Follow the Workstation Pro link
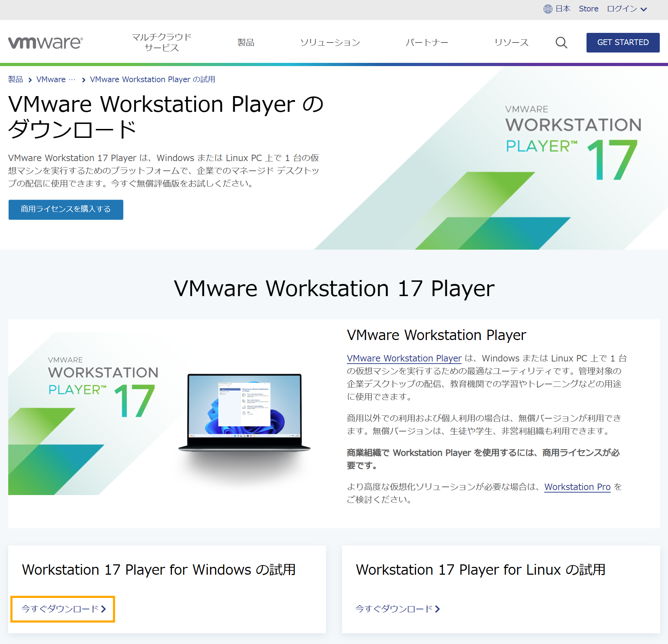 pos(577,487)
